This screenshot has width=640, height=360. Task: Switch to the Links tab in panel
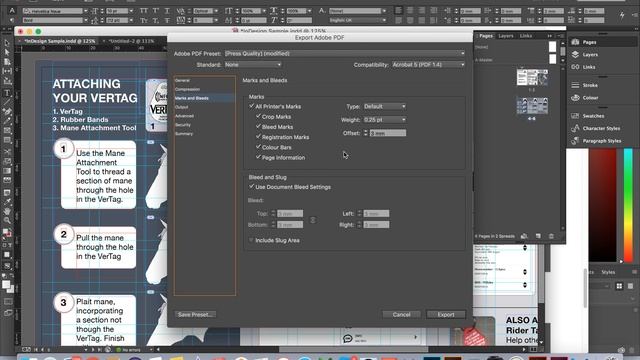(526, 36)
